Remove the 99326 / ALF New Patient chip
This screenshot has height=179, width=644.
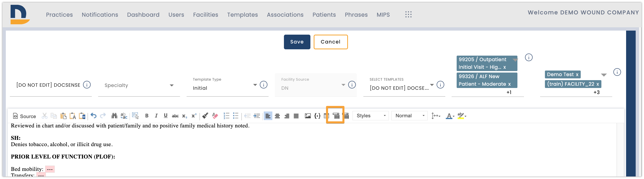tap(509, 84)
